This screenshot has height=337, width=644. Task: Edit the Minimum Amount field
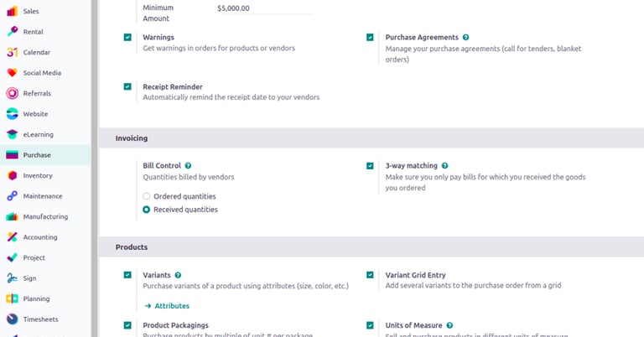263,8
